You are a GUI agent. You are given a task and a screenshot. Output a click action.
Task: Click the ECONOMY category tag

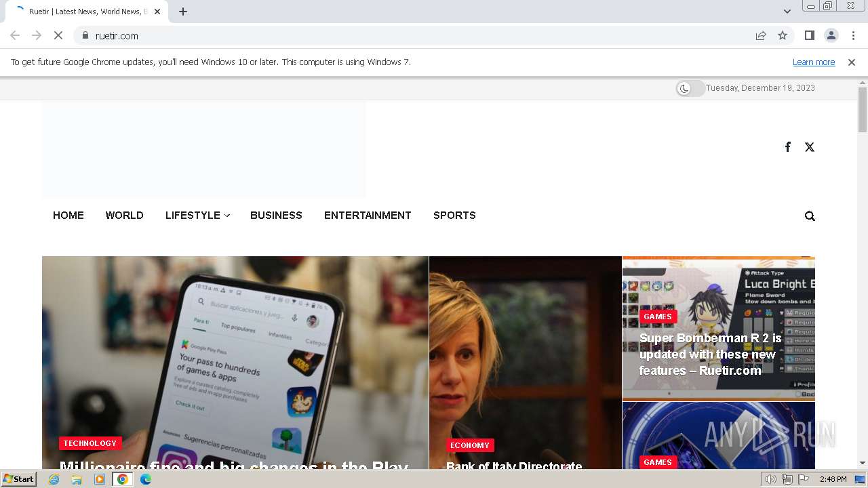470,445
